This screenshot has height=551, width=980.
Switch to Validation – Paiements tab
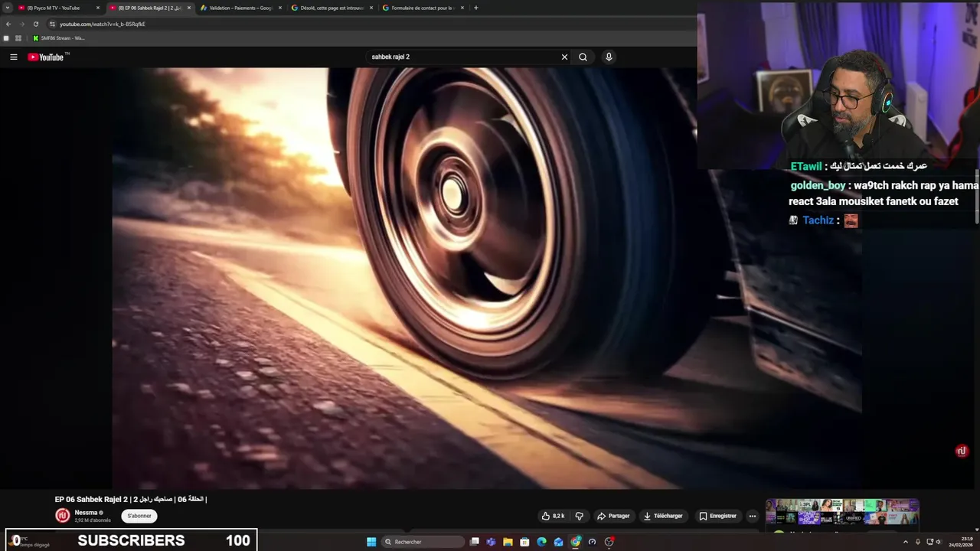pos(241,8)
